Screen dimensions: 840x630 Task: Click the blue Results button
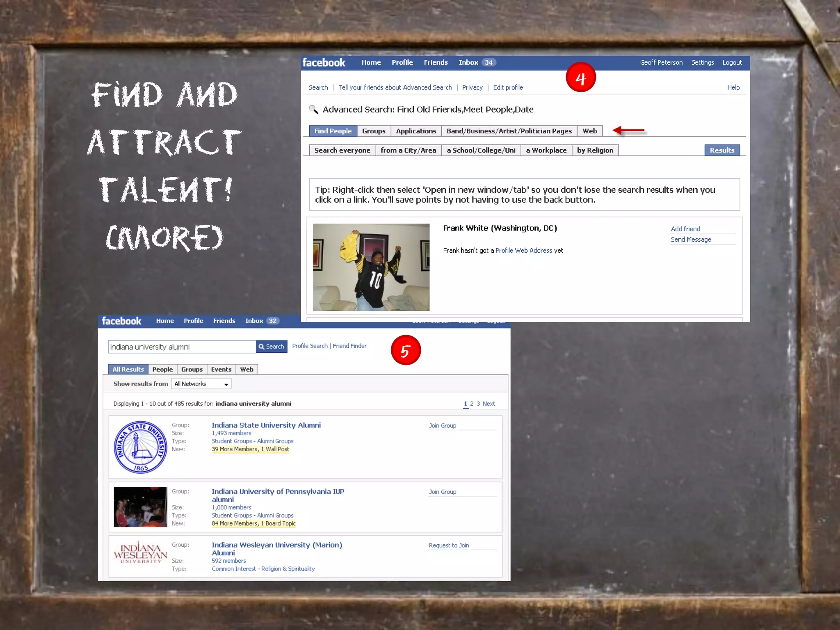point(722,150)
